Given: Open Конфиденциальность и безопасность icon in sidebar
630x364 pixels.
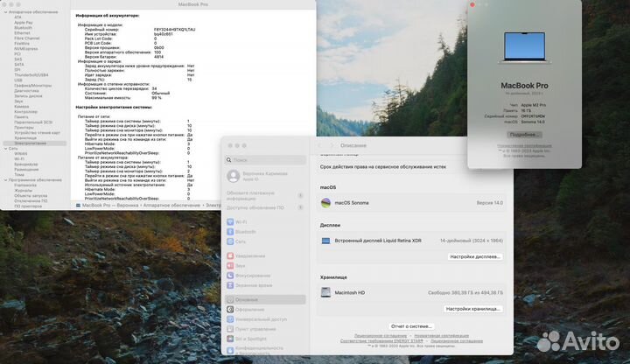Looking at the screenshot, I should coord(230,350).
